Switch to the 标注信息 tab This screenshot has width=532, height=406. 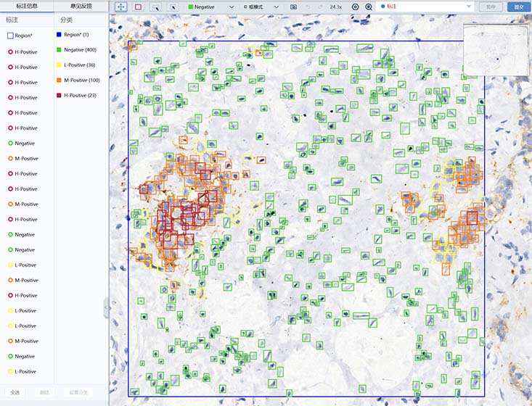(x=27, y=7)
